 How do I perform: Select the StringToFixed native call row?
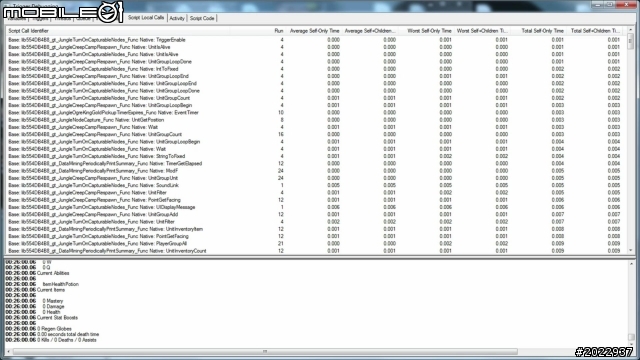coord(314,156)
